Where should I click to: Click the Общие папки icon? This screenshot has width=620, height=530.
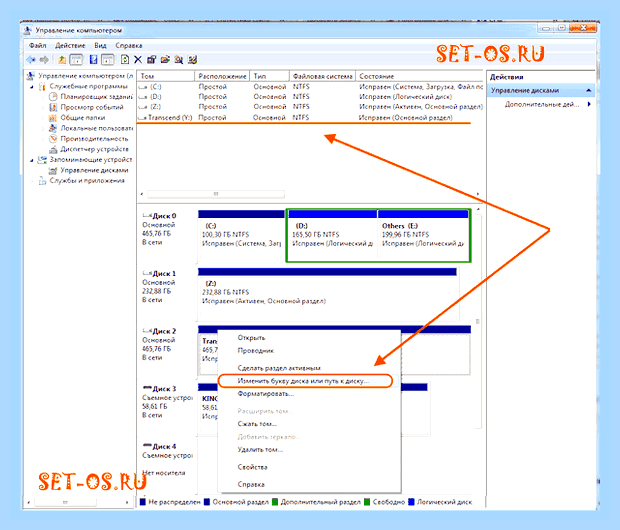coord(53,117)
